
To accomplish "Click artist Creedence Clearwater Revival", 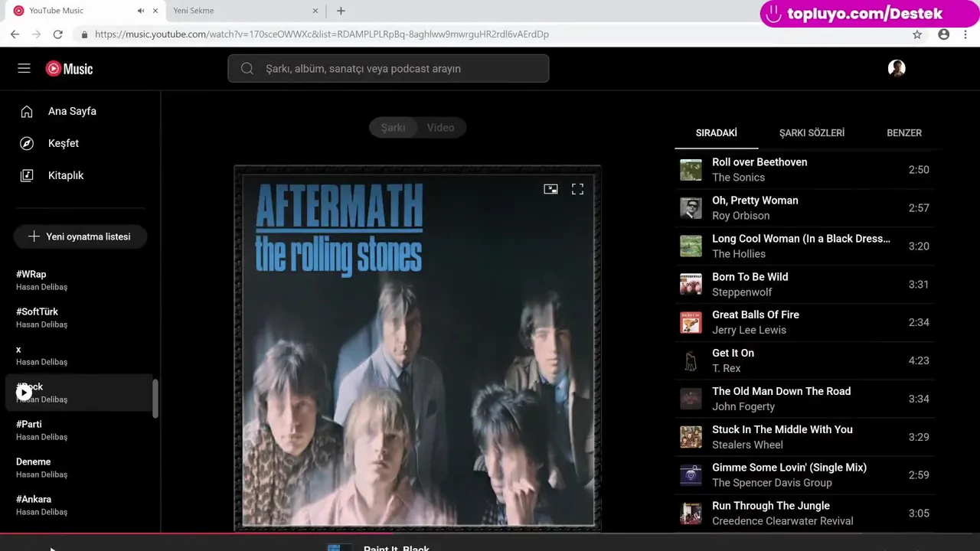I will (x=782, y=521).
